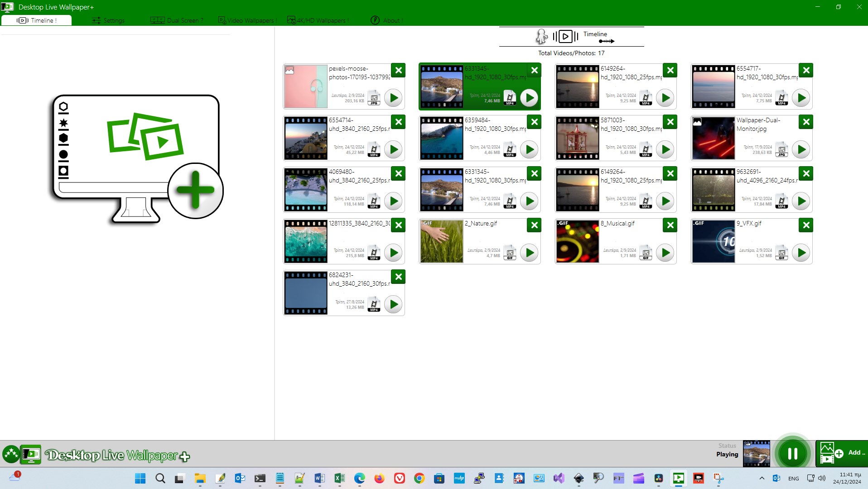Image resolution: width=868 pixels, height=489 pixels.
Task: Click the playing wallpaper thumbnail in status bar
Action: pyautogui.click(x=756, y=453)
